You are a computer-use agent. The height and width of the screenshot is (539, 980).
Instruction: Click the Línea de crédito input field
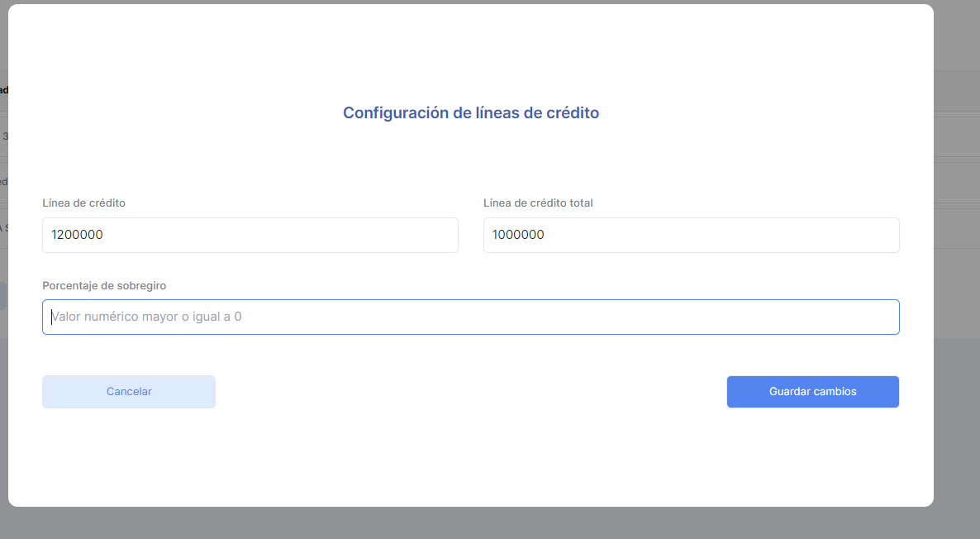[250, 235]
